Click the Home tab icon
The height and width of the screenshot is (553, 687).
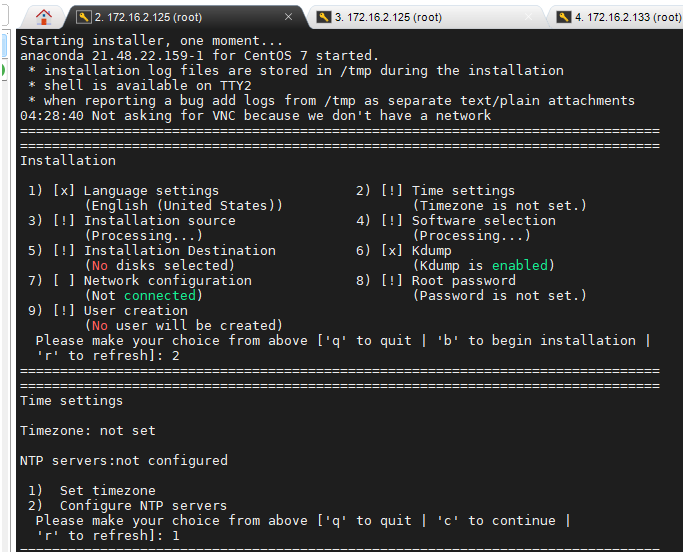pos(44,17)
